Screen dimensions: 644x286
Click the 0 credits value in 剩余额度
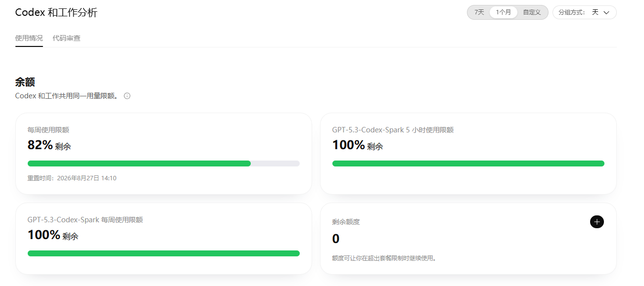[336, 239]
